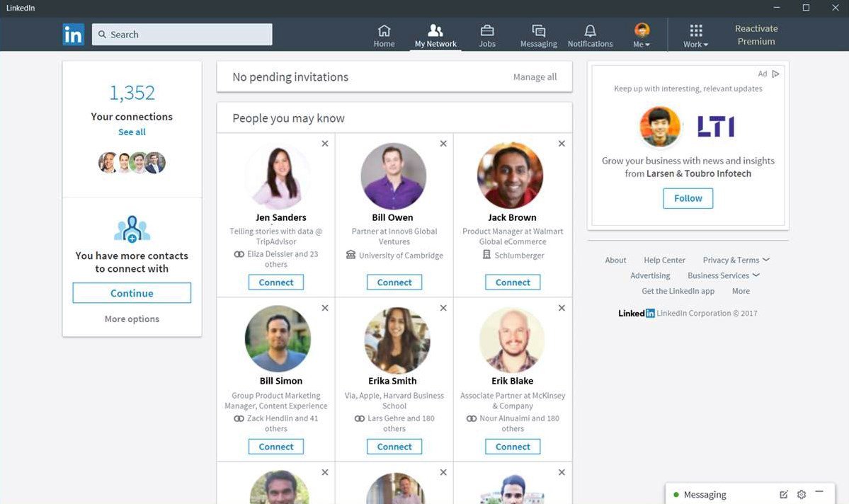Click the connections avatar cluster
The width and height of the screenshot is (849, 504).
[x=132, y=162]
